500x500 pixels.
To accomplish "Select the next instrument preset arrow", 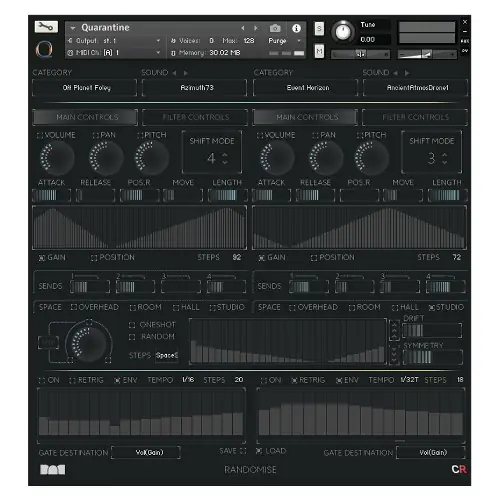I will (256, 28).
